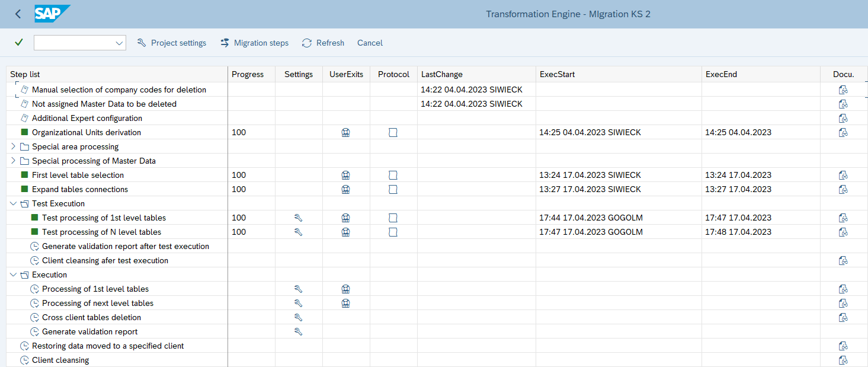This screenshot has width=868, height=367.
Task: Click the Step list column header
Action: 117,74
